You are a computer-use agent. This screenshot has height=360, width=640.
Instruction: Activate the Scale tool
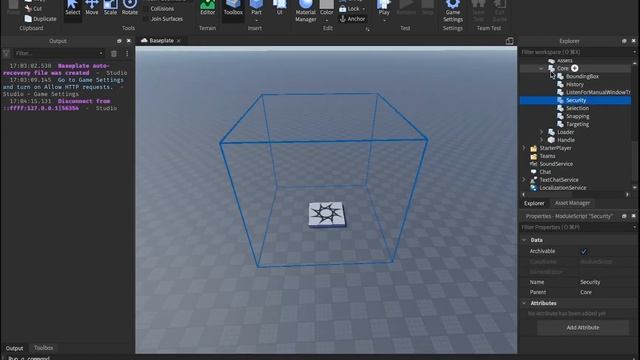[110, 8]
